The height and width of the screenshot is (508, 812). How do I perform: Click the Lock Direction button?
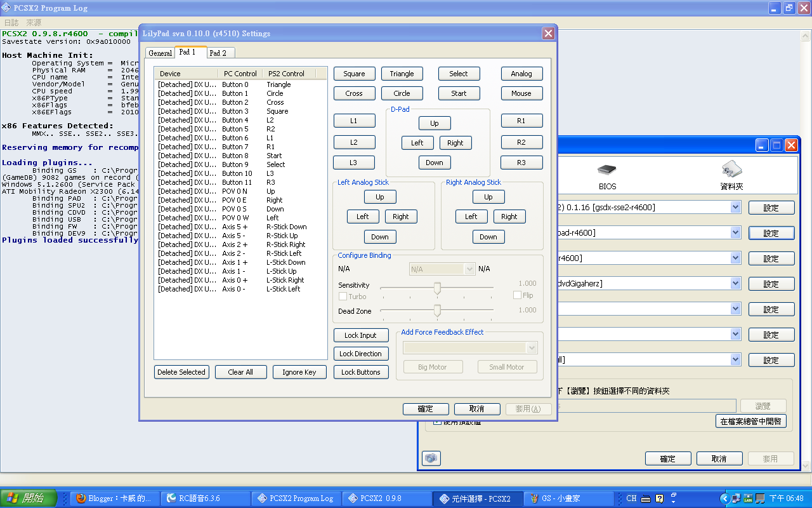[360, 354]
